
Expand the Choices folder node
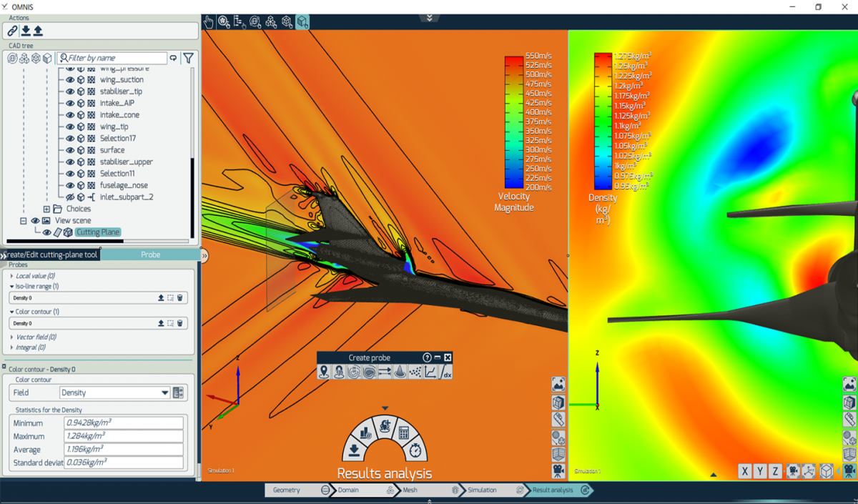coord(46,209)
